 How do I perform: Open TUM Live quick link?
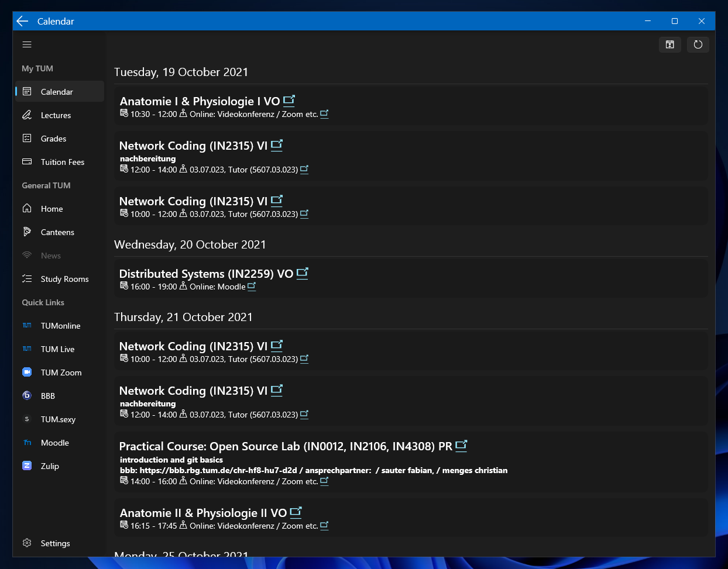[x=60, y=349]
